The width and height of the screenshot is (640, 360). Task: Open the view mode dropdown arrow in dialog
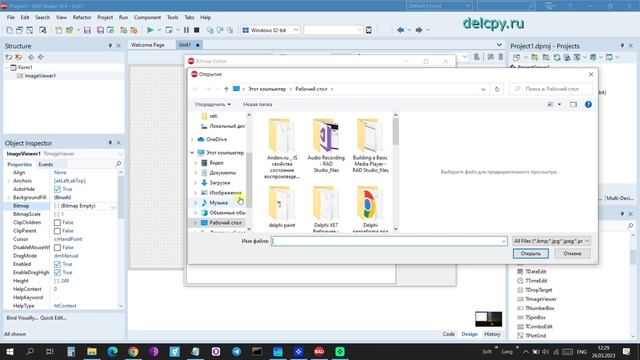(x=560, y=104)
